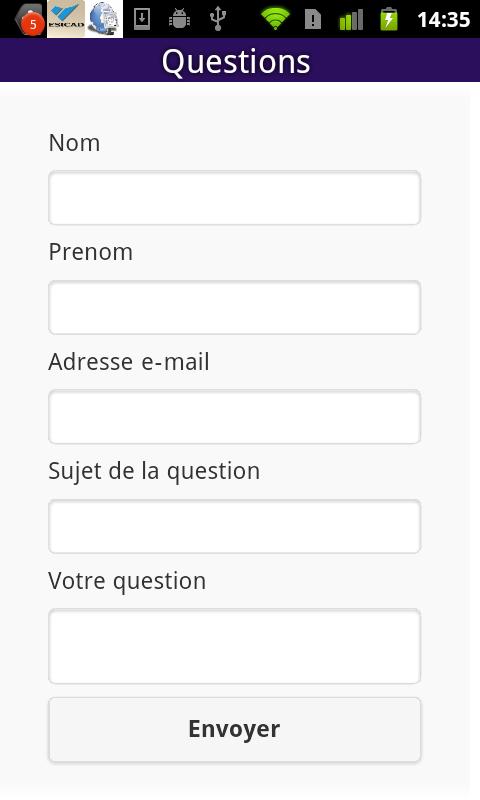Tap the battery charging icon
Viewport: 480px width, 800px height.
pos(389,19)
